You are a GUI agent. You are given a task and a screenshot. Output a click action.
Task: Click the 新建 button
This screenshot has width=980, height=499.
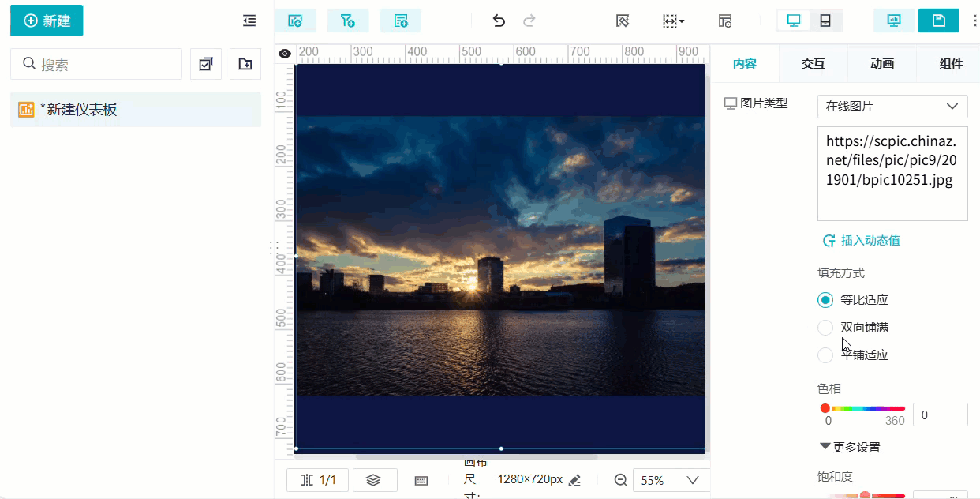pyautogui.click(x=47, y=21)
